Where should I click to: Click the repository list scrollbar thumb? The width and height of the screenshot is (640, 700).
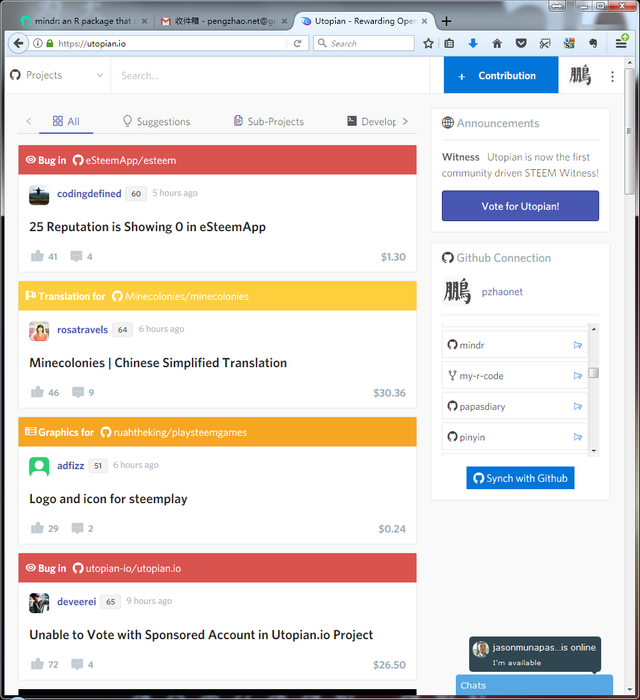[x=594, y=372]
